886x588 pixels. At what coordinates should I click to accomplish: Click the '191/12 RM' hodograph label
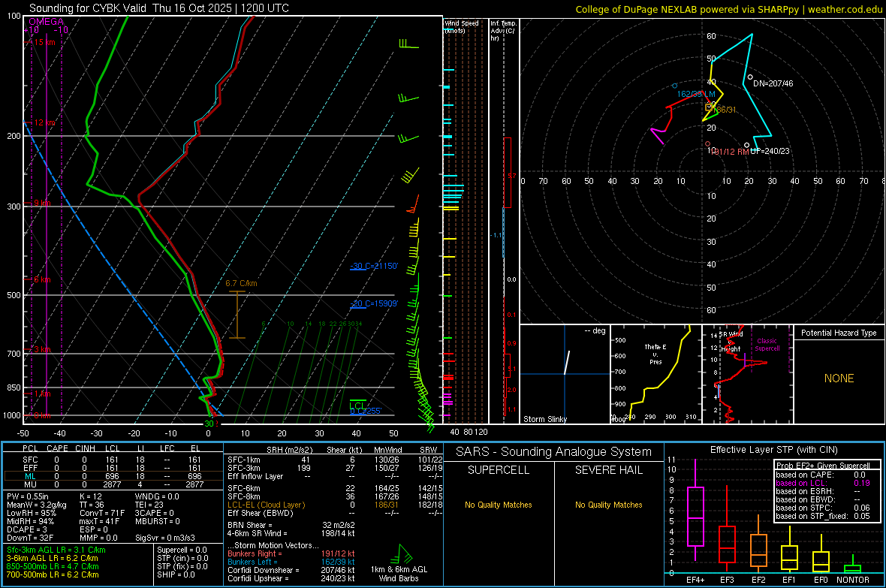click(x=730, y=152)
